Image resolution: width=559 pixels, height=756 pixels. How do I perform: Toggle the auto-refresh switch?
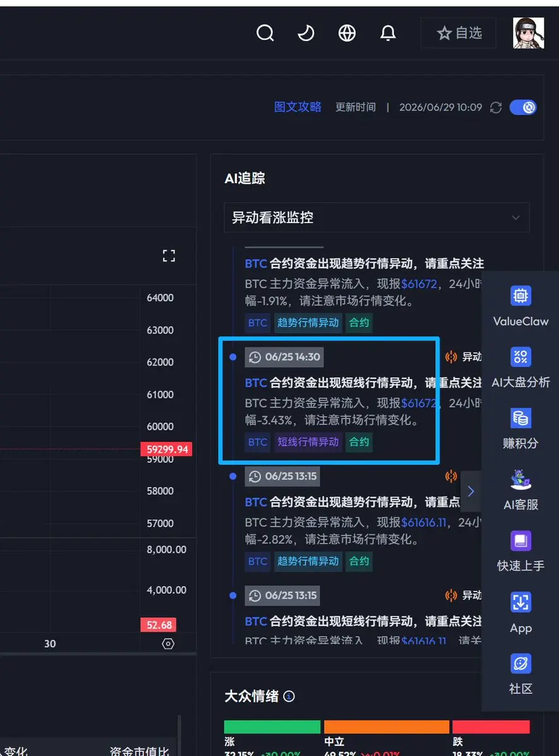522,107
